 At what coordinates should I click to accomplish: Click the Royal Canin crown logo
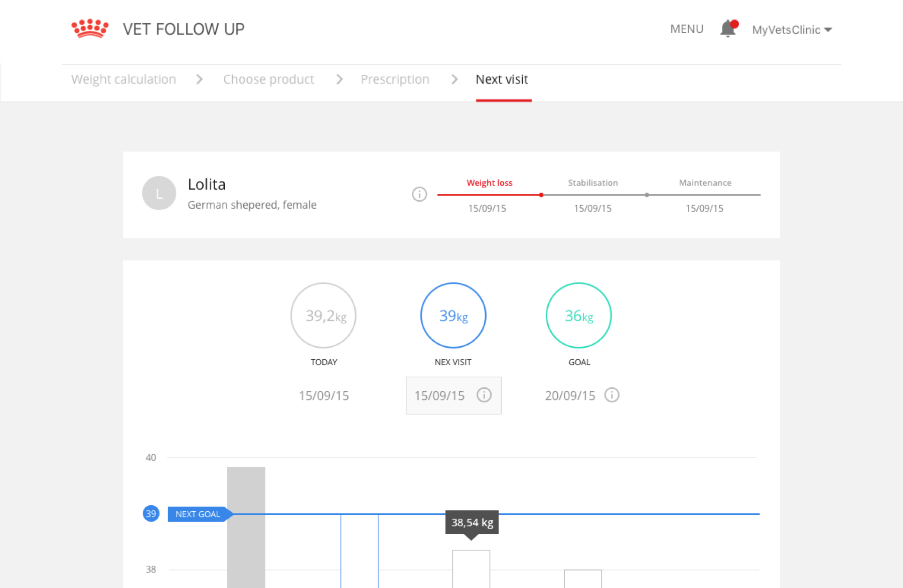[90, 29]
